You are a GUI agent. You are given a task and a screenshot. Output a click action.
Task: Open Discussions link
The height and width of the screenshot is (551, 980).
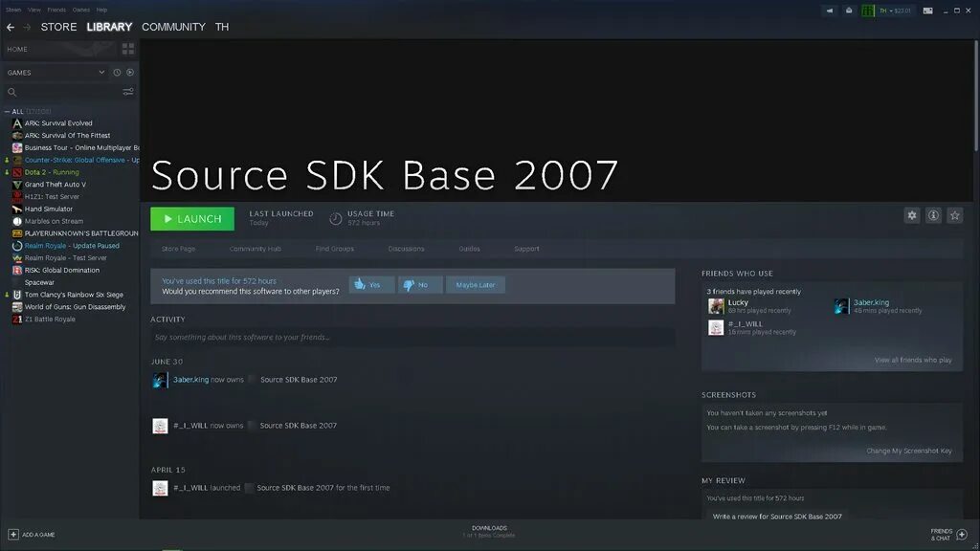point(406,249)
